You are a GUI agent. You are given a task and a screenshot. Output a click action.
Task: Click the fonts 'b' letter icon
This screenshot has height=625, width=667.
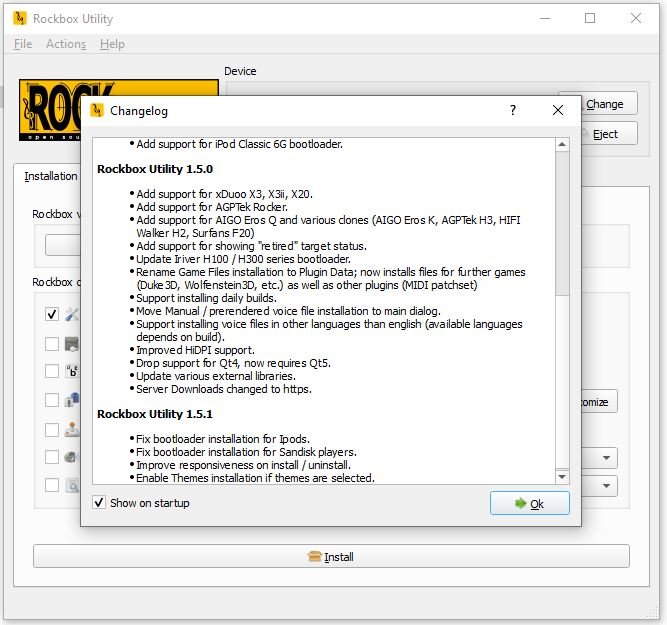click(72, 372)
